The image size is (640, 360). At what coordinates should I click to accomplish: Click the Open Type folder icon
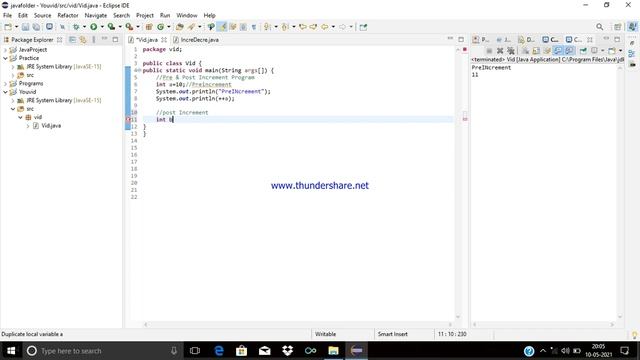[180, 27]
